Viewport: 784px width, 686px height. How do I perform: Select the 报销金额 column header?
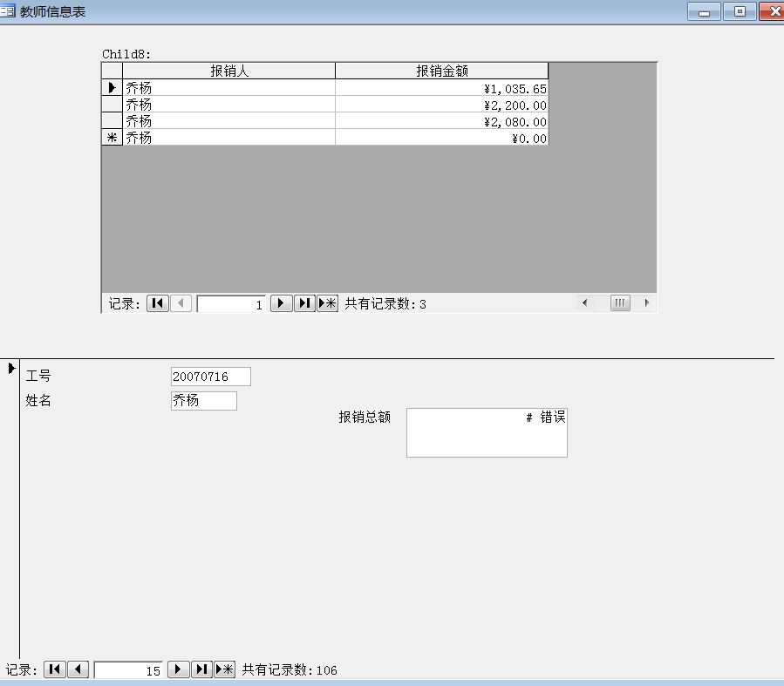[441, 71]
